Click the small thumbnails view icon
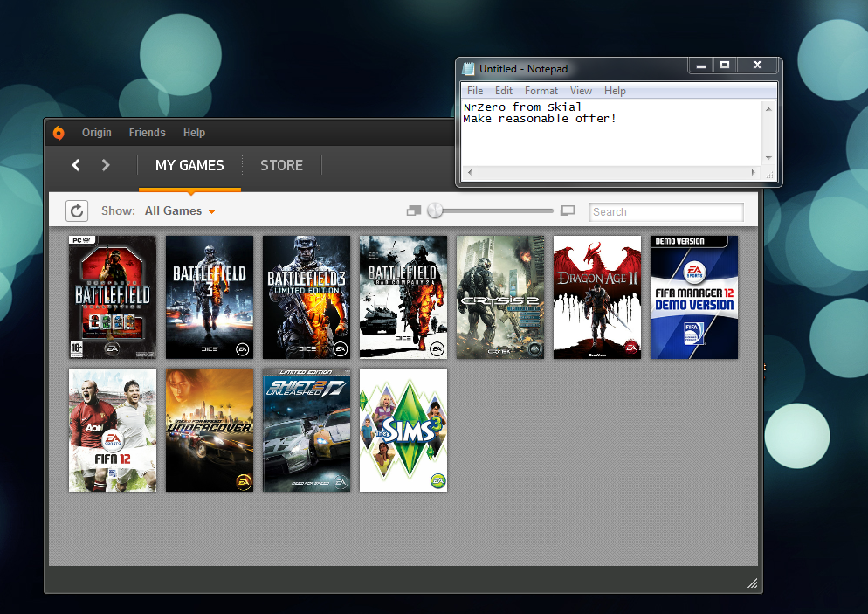Screen dimensions: 868x614 pos(414,211)
